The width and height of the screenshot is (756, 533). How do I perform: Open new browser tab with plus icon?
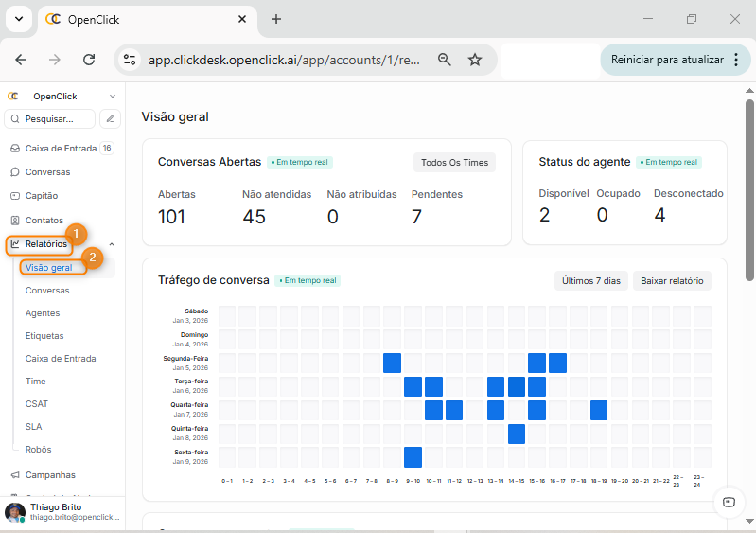[x=276, y=19]
